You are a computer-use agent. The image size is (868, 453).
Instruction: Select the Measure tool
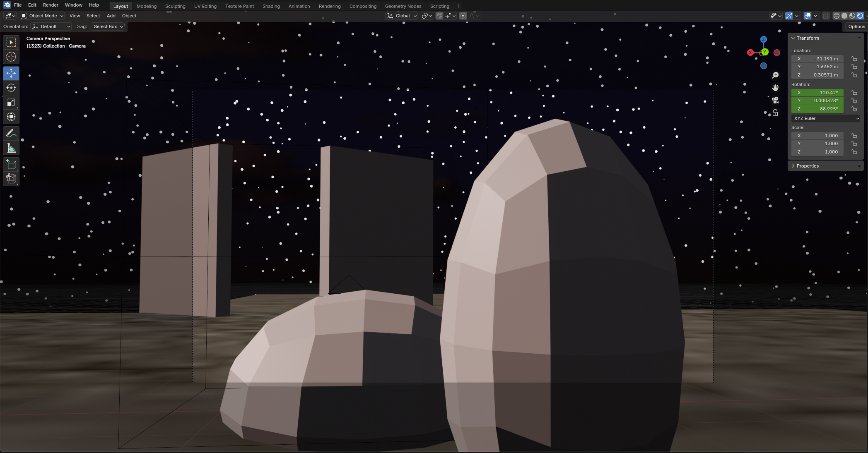click(11, 148)
